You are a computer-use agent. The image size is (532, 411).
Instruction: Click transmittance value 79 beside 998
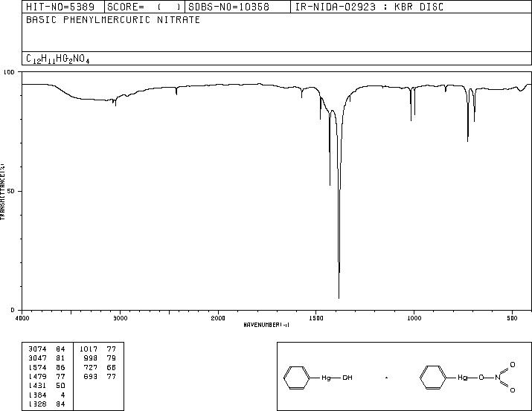(x=112, y=358)
